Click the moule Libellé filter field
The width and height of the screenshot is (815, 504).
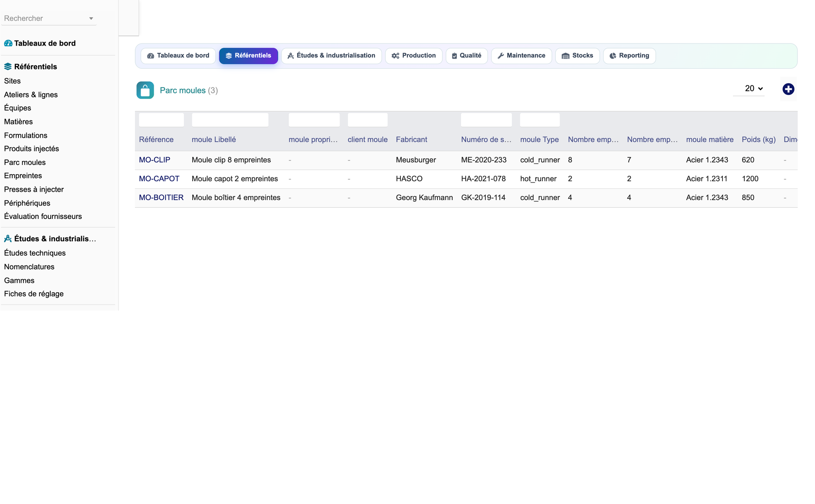coord(230,120)
